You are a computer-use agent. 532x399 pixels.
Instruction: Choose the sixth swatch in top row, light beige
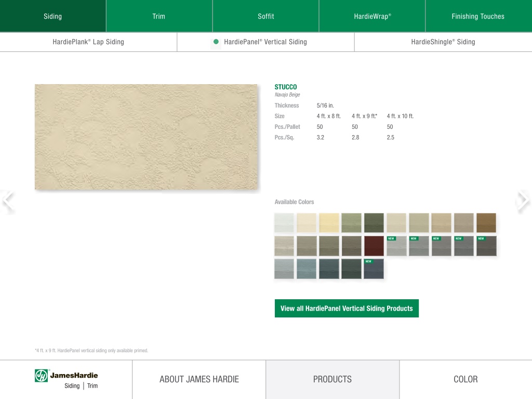396,222
